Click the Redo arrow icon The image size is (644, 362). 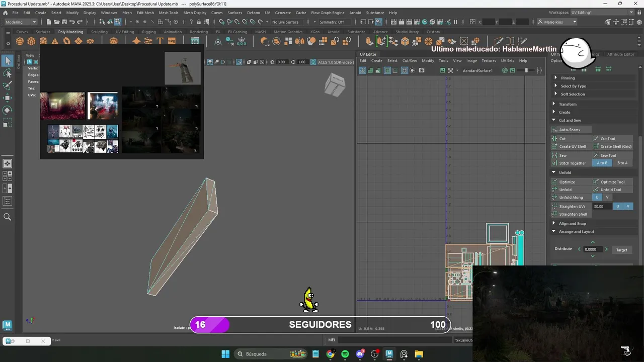tap(79, 22)
